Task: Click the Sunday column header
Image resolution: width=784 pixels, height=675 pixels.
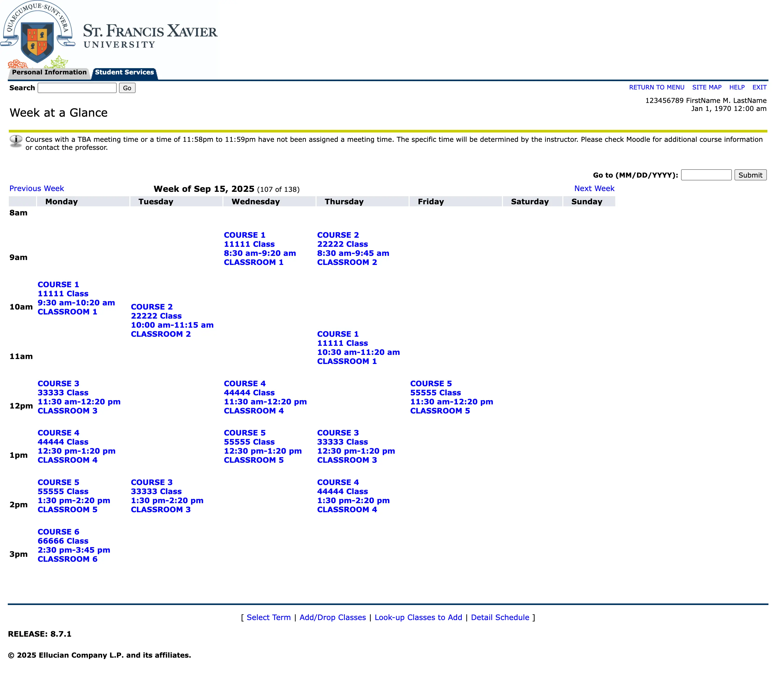Action: tap(589, 202)
